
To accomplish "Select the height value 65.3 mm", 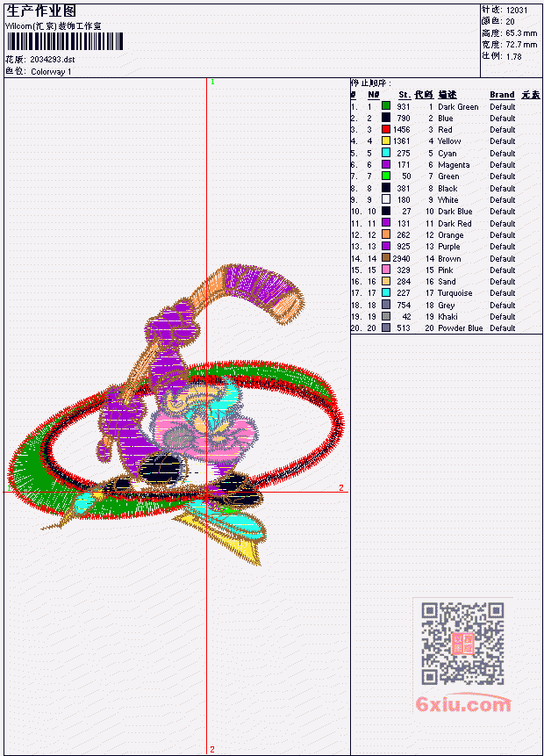I will point(521,33).
